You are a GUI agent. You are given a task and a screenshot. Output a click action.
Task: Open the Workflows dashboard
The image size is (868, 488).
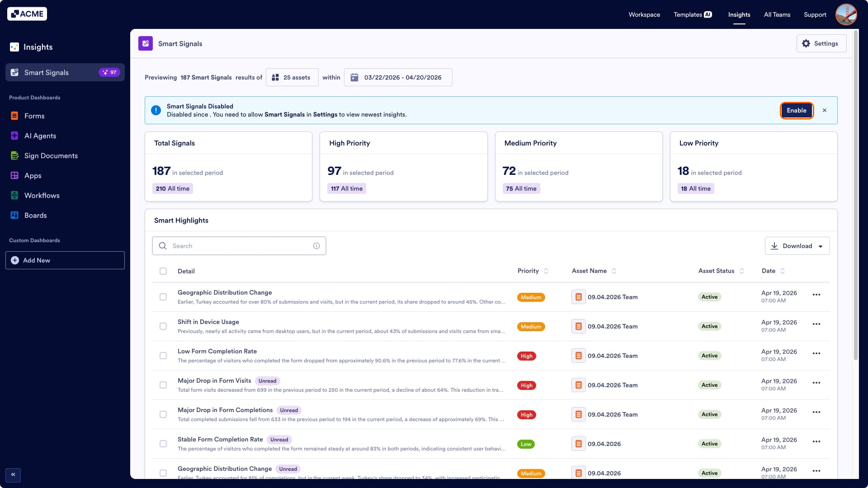pos(42,196)
